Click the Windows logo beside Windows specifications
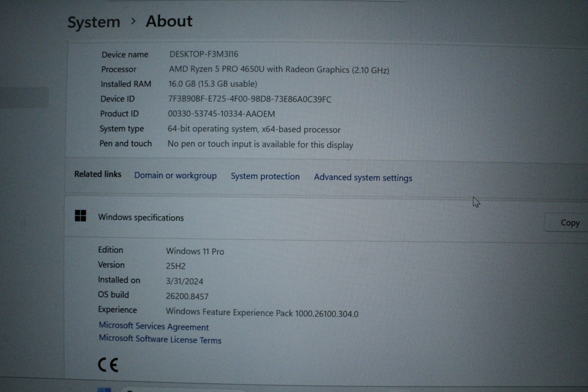 point(80,215)
